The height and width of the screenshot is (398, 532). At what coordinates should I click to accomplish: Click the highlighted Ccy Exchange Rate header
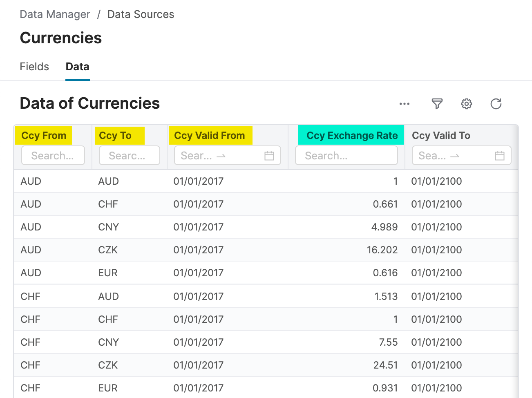[x=351, y=135]
